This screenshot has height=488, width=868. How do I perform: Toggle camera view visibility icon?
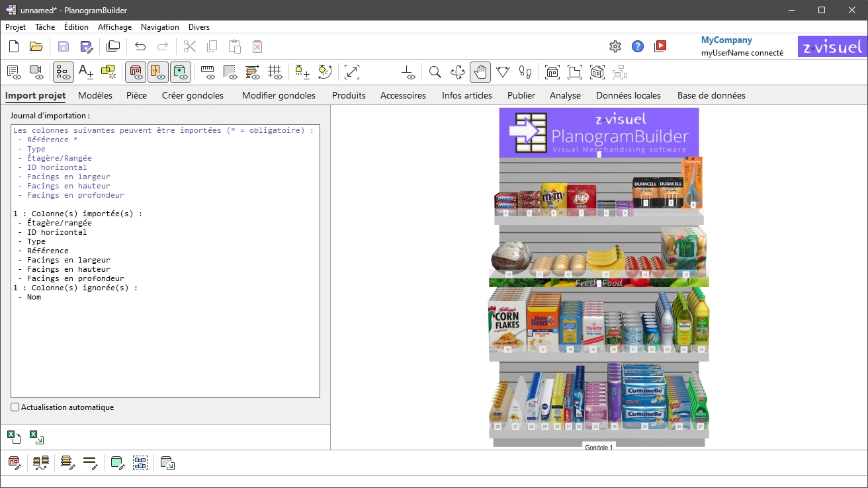[x=36, y=72]
